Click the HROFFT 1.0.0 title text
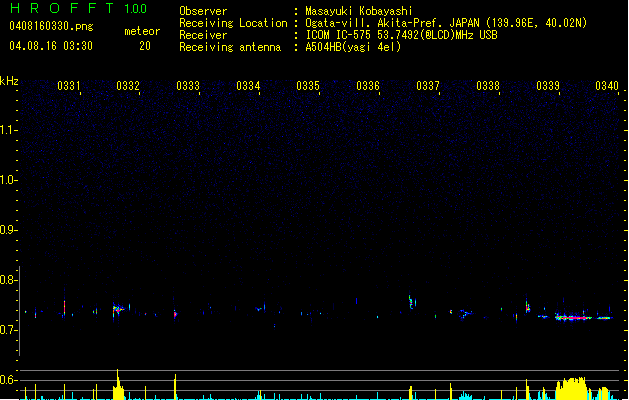The height and width of the screenshot is (400, 629). coord(79,8)
